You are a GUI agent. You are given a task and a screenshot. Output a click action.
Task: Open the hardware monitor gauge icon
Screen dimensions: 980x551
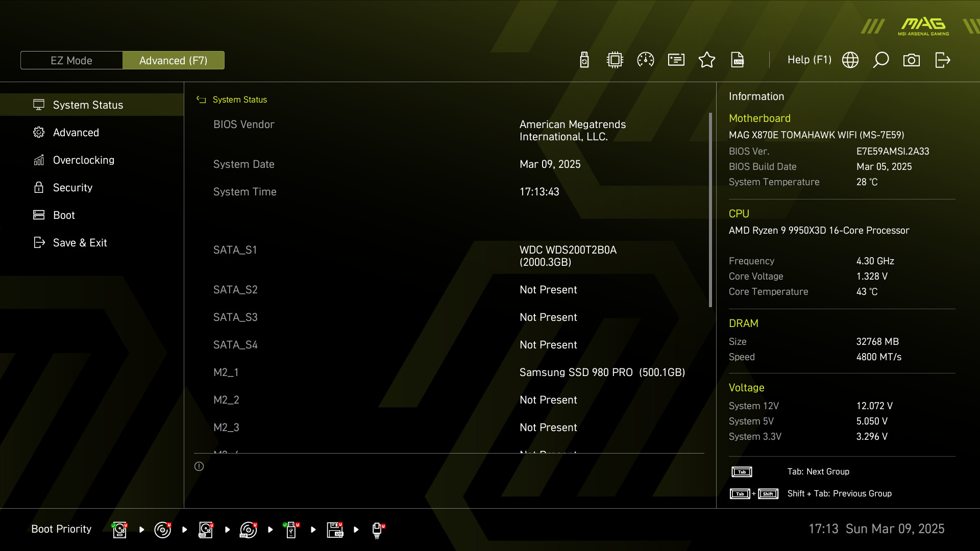click(646, 60)
